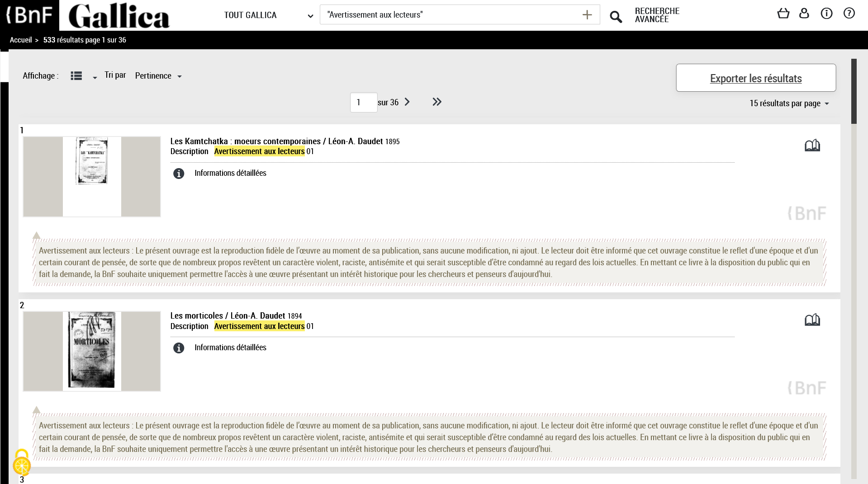The image size is (868, 484).
Task: Click the 533 résultats page 1 sur 36 breadcrumb
Action: pyautogui.click(x=85, y=40)
